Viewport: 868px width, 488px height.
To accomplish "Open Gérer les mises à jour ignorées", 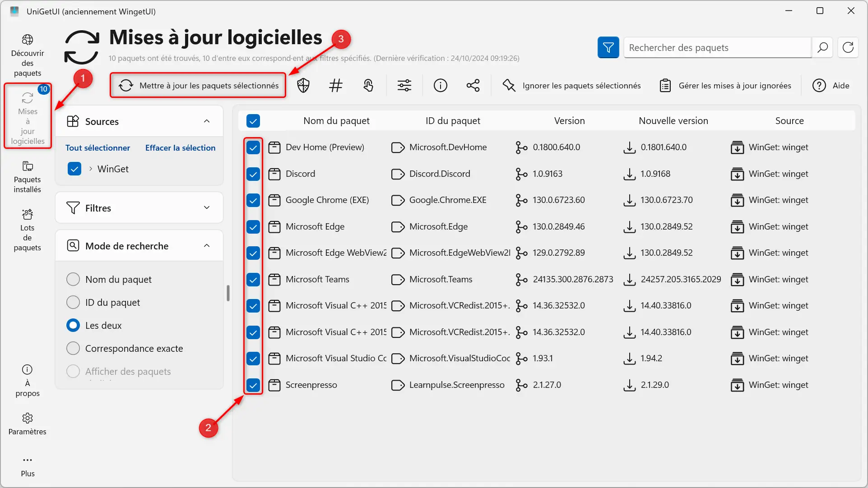I will (725, 85).
